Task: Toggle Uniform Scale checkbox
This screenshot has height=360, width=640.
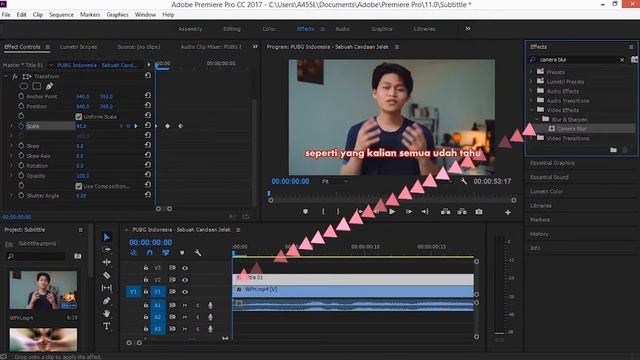Action: [x=79, y=116]
